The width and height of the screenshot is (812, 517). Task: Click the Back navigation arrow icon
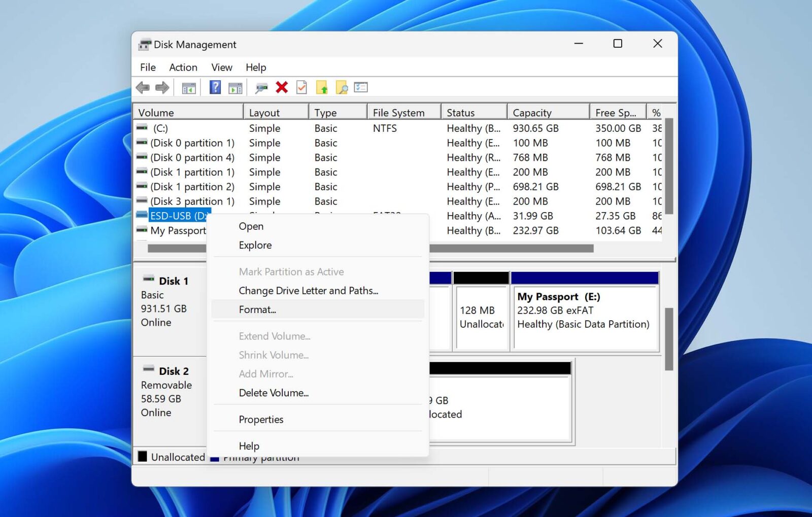click(x=143, y=87)
